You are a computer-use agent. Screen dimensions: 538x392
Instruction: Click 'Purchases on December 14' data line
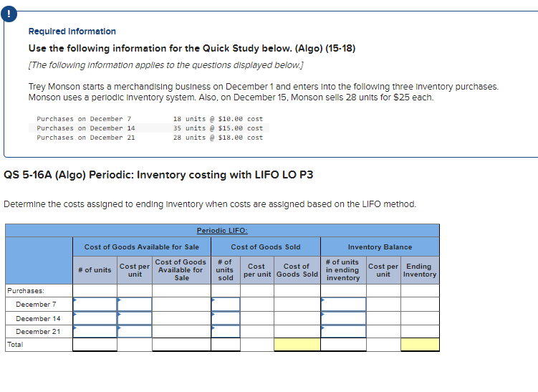click(x=150, y=128)
